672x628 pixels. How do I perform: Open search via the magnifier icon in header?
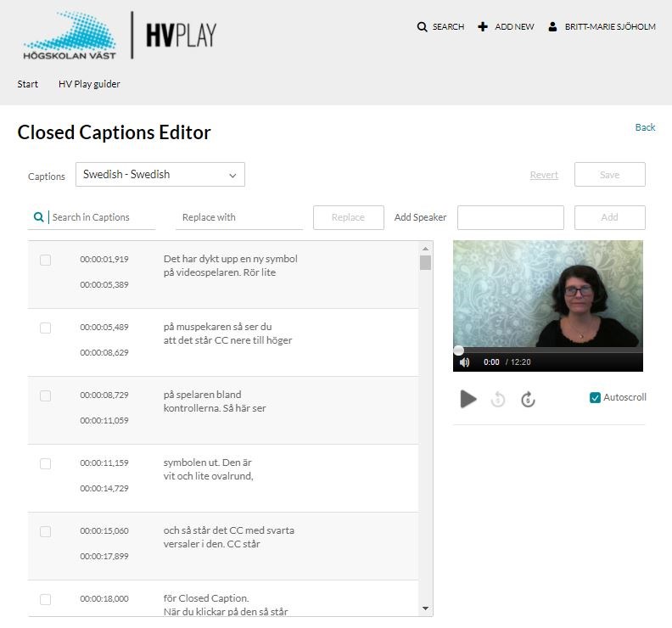(x=423, y=27)
